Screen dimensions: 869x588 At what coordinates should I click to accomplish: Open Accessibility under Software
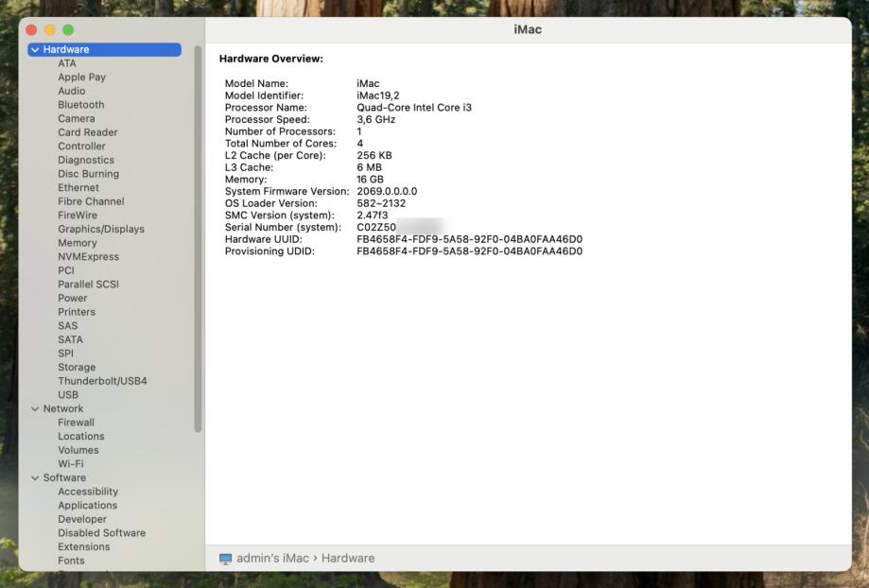tap(88, 493)
